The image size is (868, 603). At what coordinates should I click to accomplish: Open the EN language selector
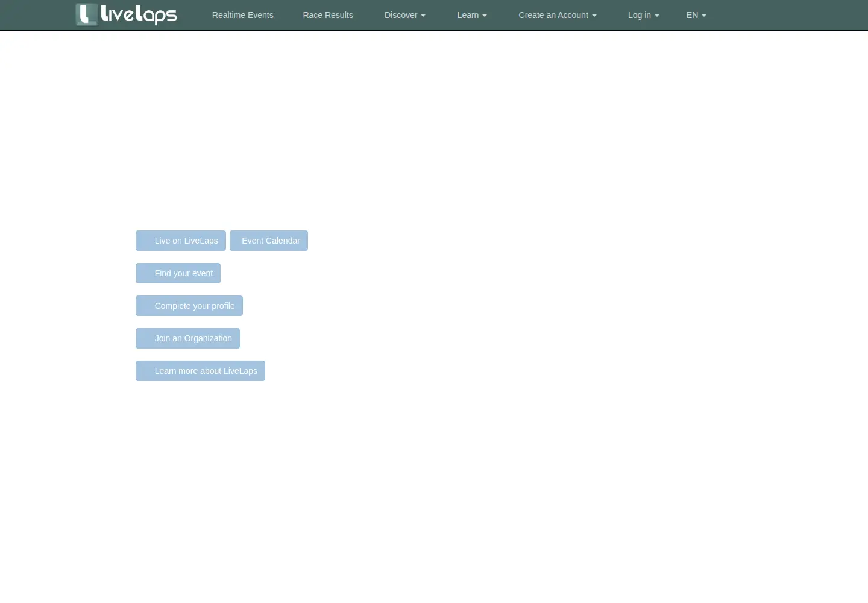point(696,15)
